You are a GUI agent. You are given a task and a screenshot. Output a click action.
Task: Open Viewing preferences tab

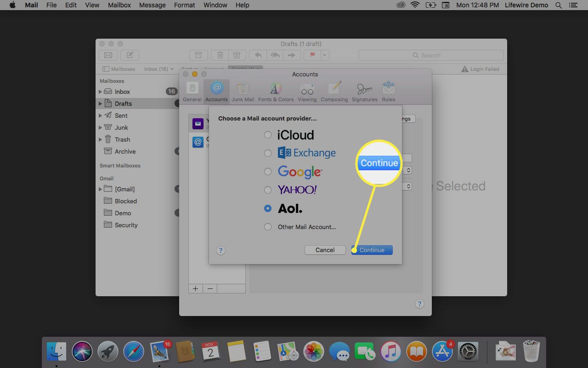point(307,92)
